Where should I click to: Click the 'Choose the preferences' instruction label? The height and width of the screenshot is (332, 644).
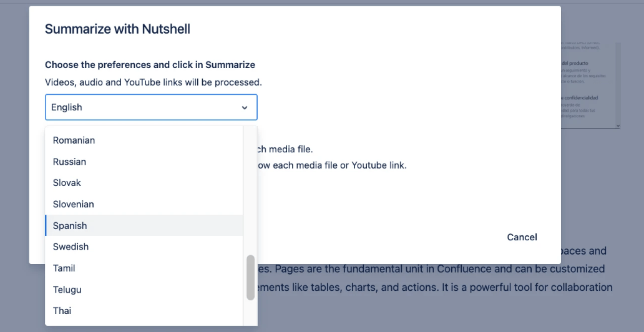[x=150, y=65]
